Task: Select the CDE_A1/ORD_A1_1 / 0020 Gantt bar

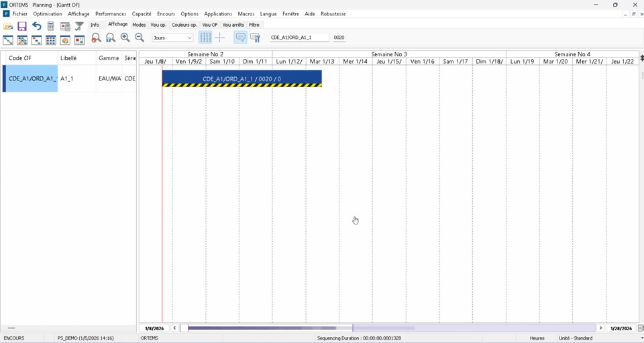Action: pos(242,78)
